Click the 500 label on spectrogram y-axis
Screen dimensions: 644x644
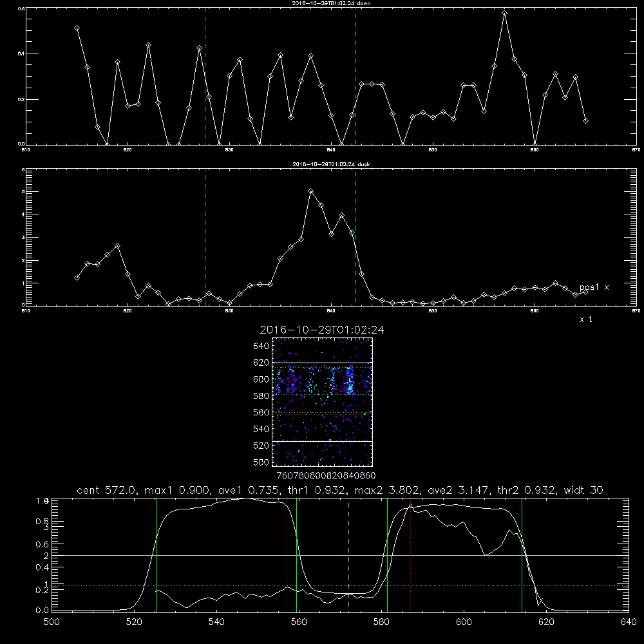point(261,462)
